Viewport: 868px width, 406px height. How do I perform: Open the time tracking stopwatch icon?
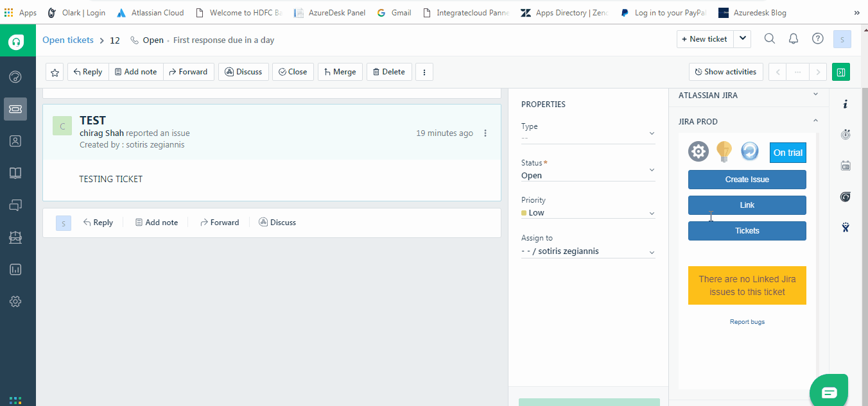point(846,135)
